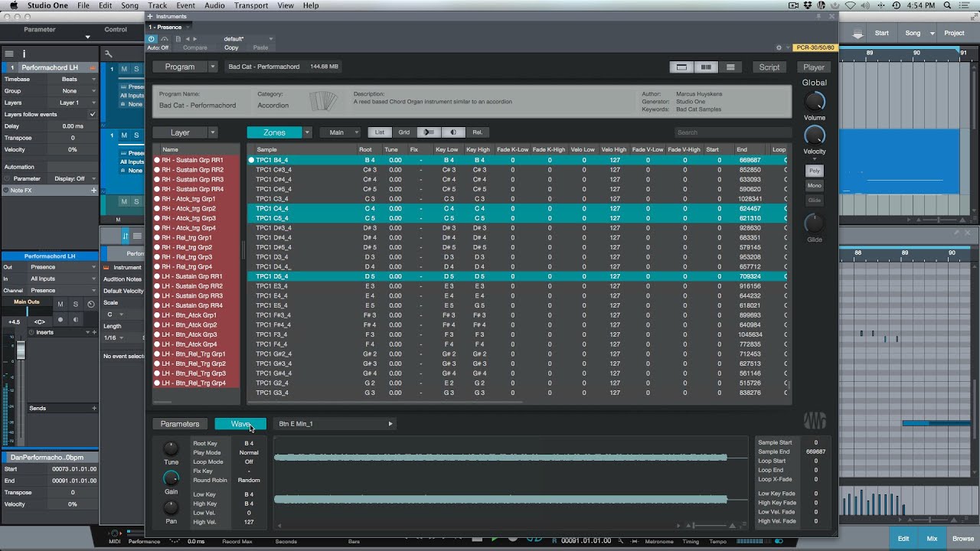The width and height of the screenshot is (980, 551).
Task: Click the automation mode icon beside power
Action: 164,38
